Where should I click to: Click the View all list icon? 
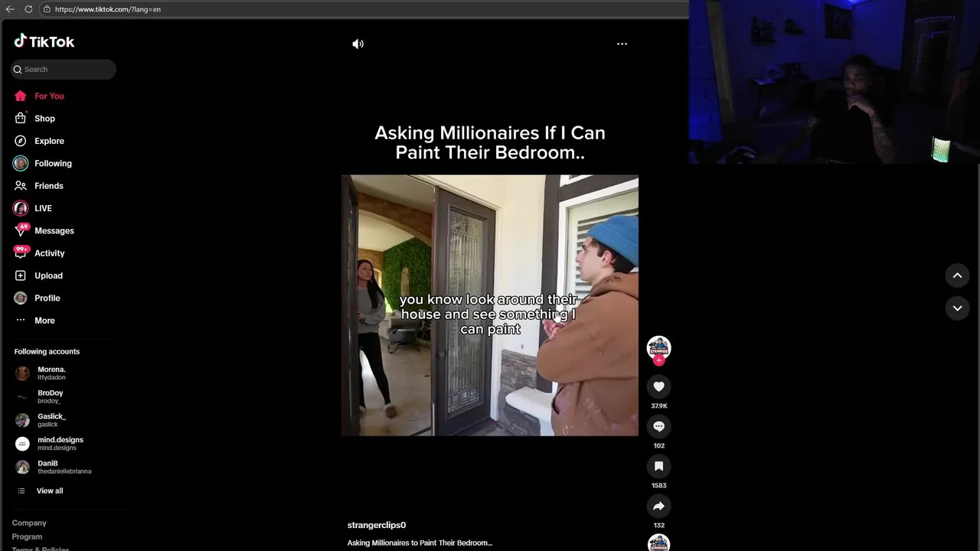click(21, 491)
